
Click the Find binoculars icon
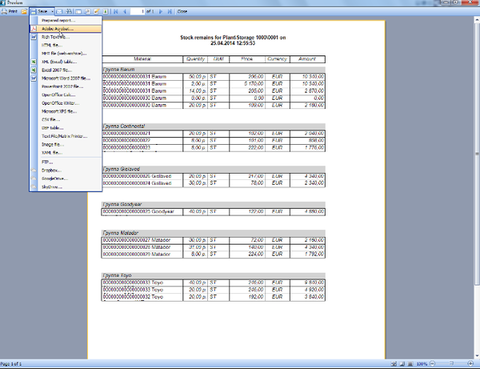(69, 11)
